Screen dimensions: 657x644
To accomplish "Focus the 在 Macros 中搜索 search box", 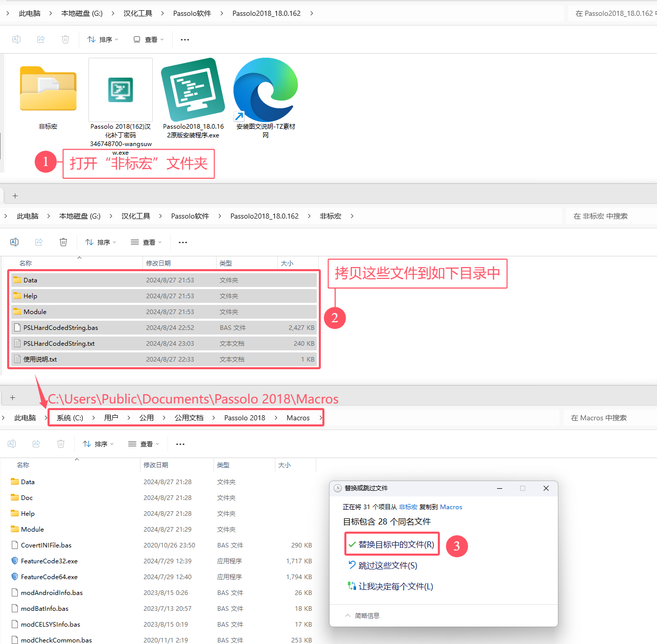I will point(610,418).
